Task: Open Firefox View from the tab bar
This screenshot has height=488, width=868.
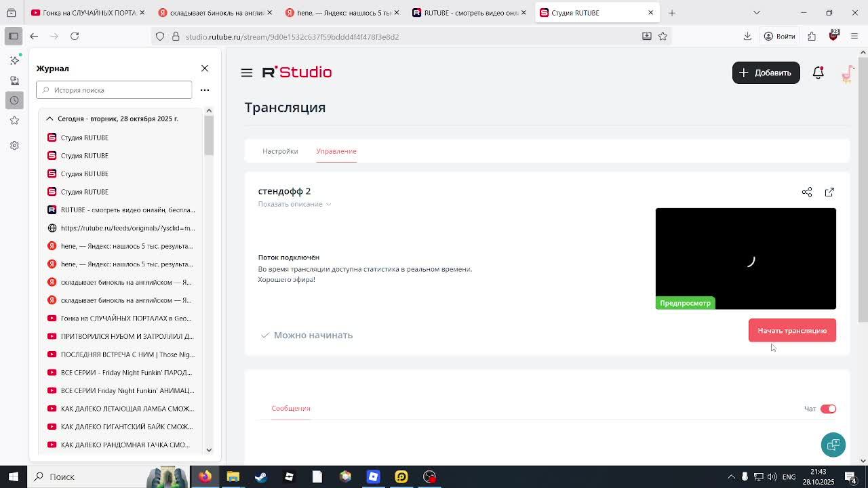Action: 11,13
